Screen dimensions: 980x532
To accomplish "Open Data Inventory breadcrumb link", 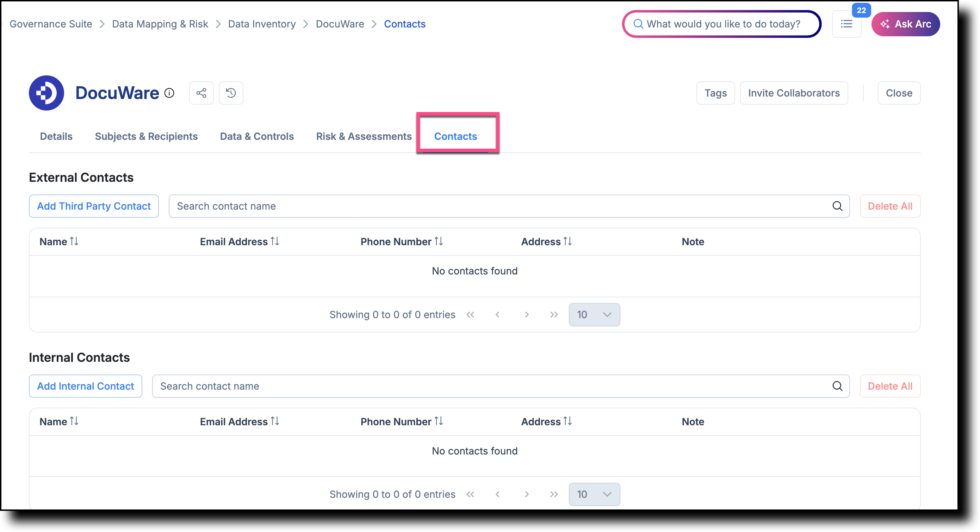I will point(262,24).
